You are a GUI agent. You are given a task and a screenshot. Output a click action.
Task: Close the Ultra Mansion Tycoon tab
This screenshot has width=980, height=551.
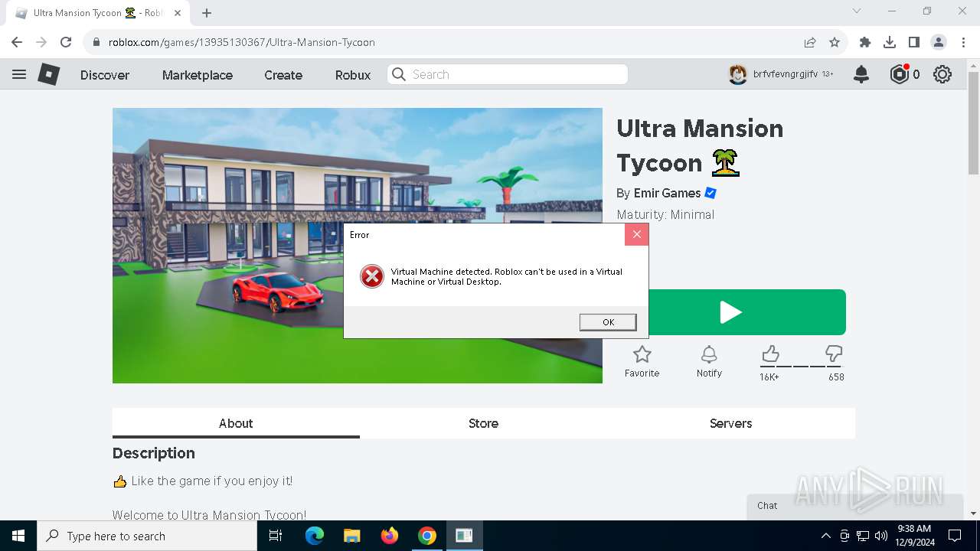178,13
